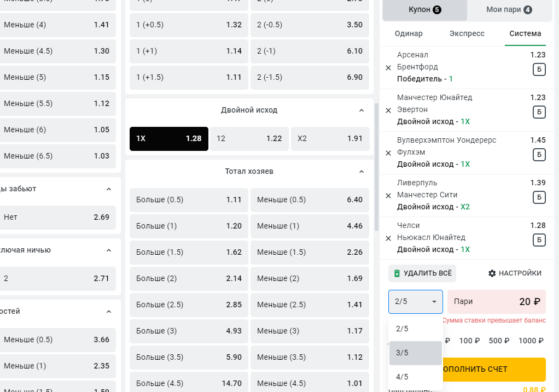
Task: Select home total Больше (1.5) 1.62
Action: (189, 252)
